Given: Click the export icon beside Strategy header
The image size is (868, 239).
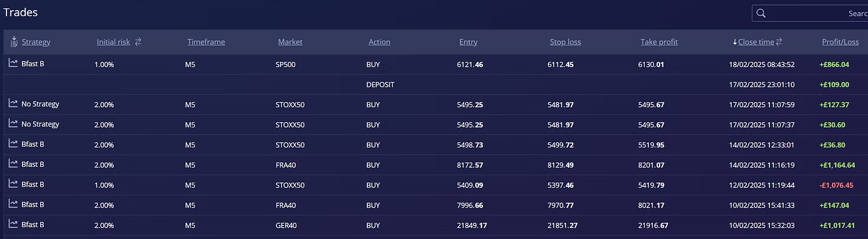Looking at the screenshot, I should (14, 42).
